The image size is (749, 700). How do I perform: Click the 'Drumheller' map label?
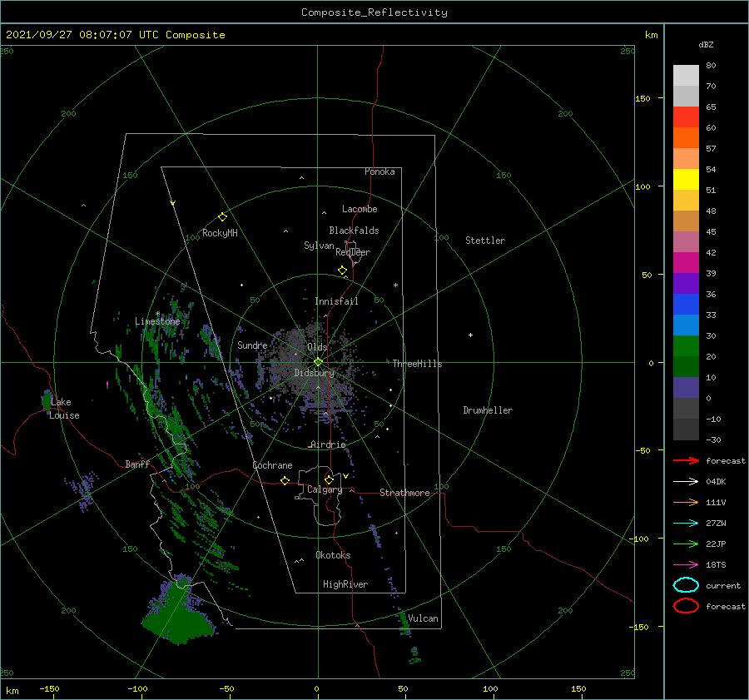pos(488,410)
